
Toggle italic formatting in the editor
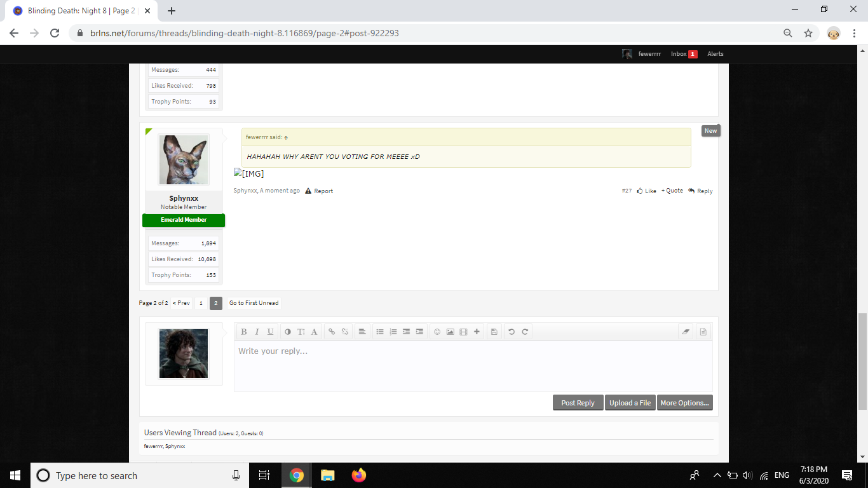(257, 332)
